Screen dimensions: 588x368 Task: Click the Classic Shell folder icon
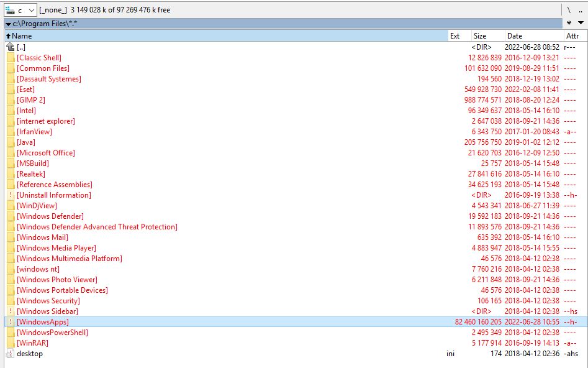pyautogui.click(x=10, y=58)
